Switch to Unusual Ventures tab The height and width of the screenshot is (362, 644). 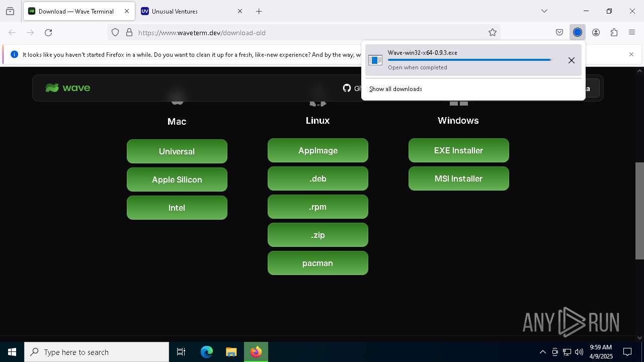pyautogui.click(x=192, y=11)
